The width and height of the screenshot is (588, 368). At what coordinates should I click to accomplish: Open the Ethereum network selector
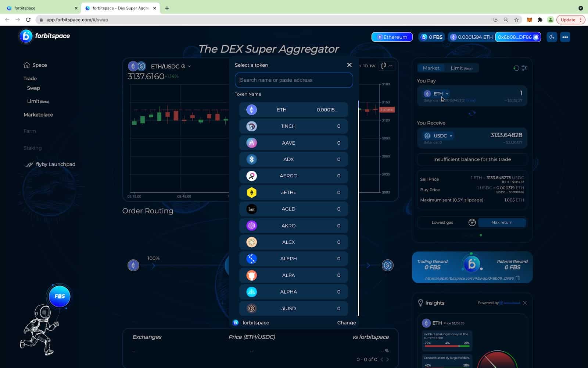[392, 37]
